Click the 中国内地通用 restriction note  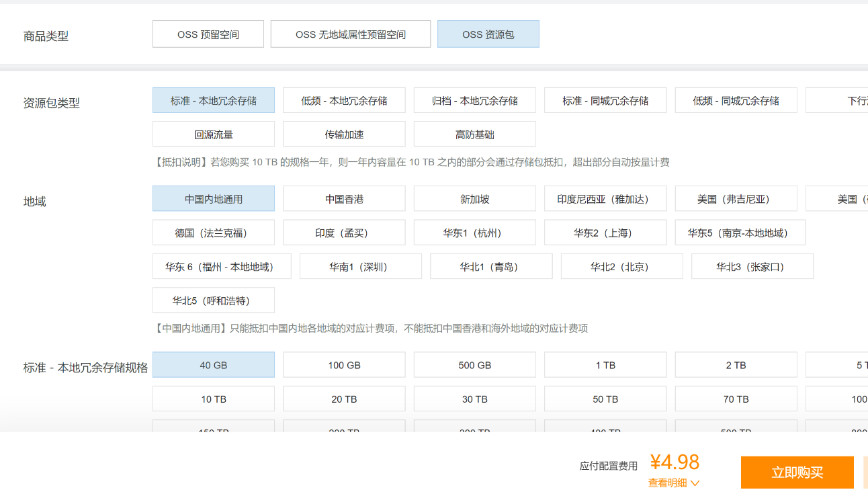371,328
